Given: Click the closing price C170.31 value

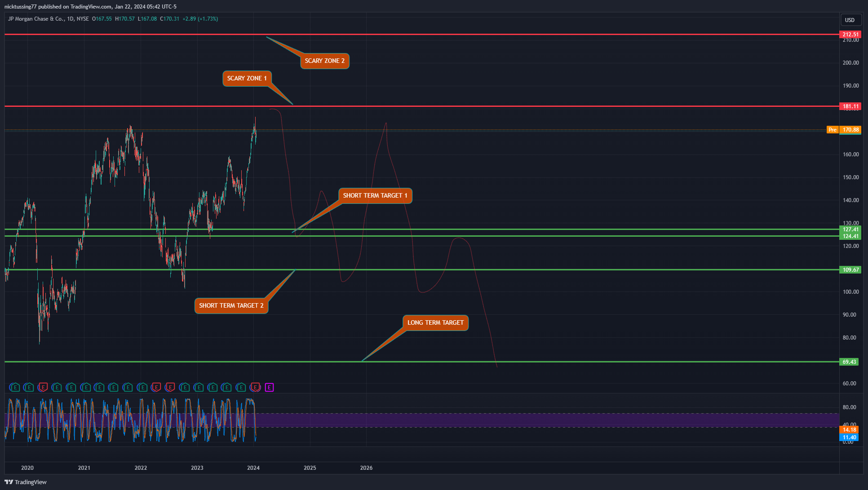Looking at the screenshot, I should point(170,19).
